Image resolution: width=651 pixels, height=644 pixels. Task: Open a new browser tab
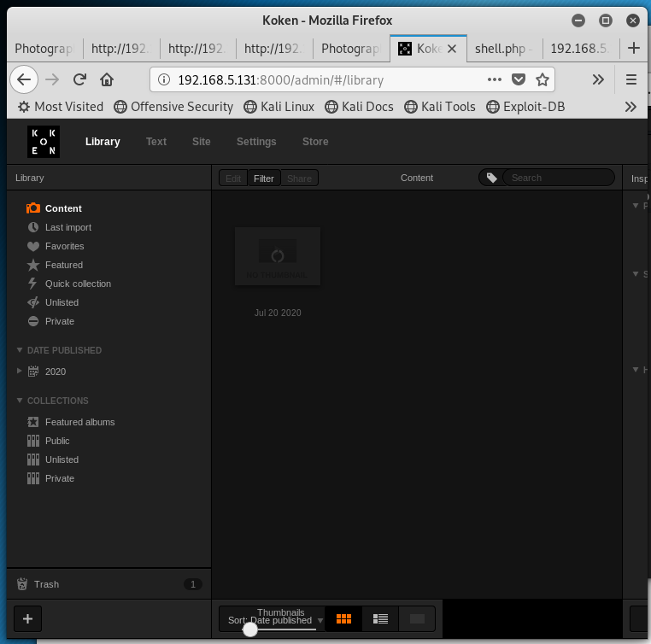coord(634,48)
